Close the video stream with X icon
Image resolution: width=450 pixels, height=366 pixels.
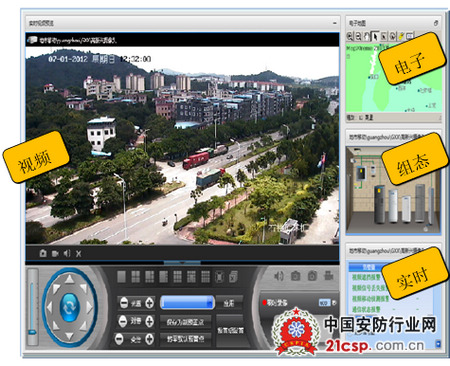pos(78,254)
